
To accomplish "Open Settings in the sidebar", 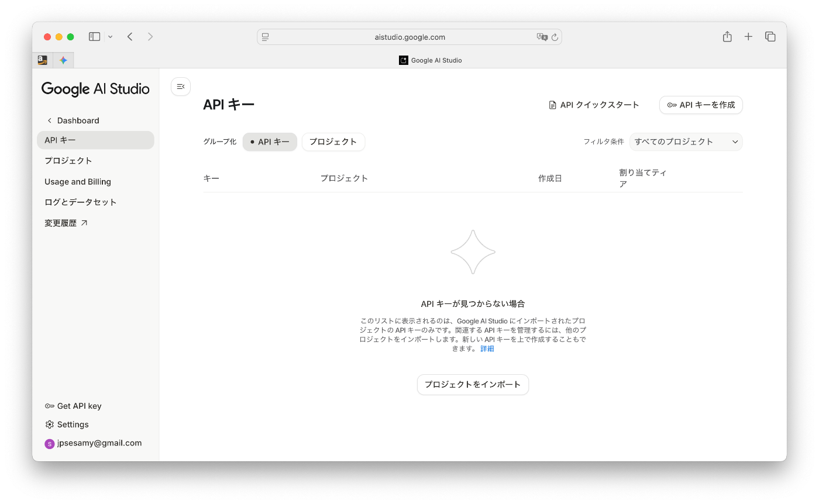I will click(x=67, y=424).
